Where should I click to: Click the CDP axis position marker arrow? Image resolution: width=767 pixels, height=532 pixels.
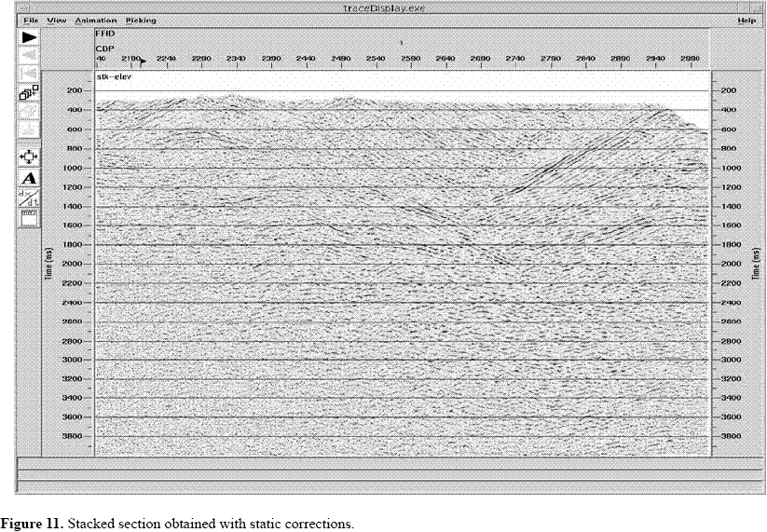click(x=143, y=61)
